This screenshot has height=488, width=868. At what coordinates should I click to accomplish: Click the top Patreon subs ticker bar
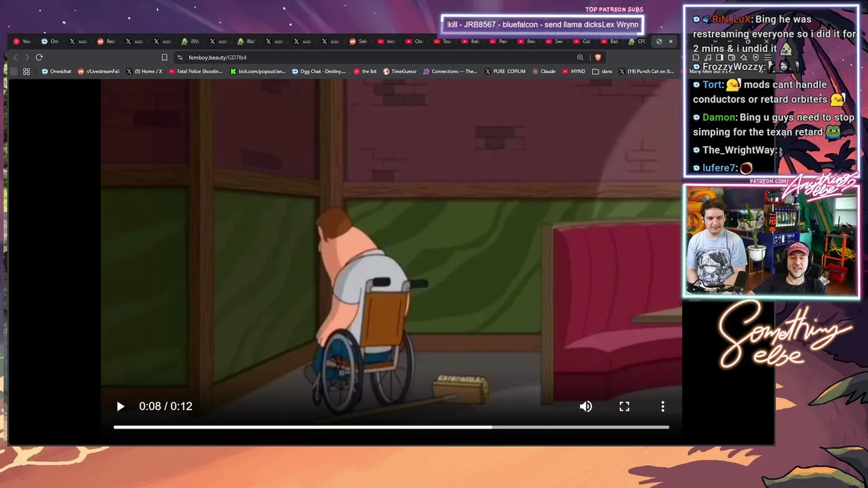[x=542, y=25]
